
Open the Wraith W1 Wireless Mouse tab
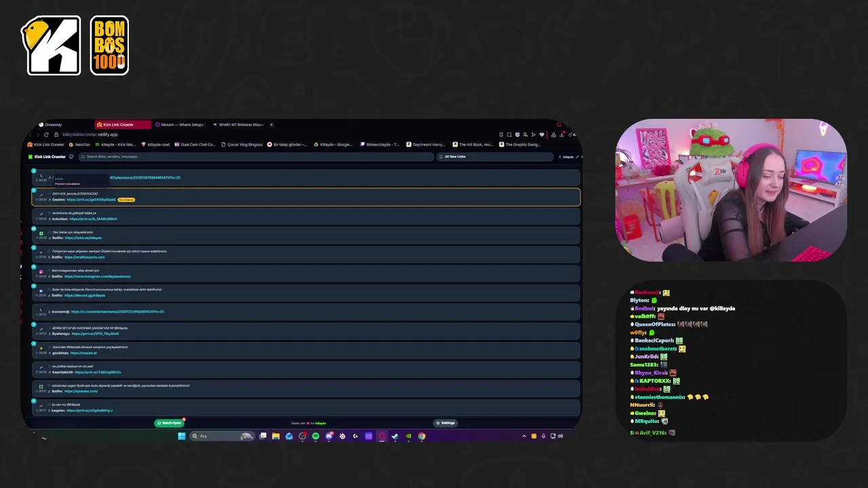(238, 125)
